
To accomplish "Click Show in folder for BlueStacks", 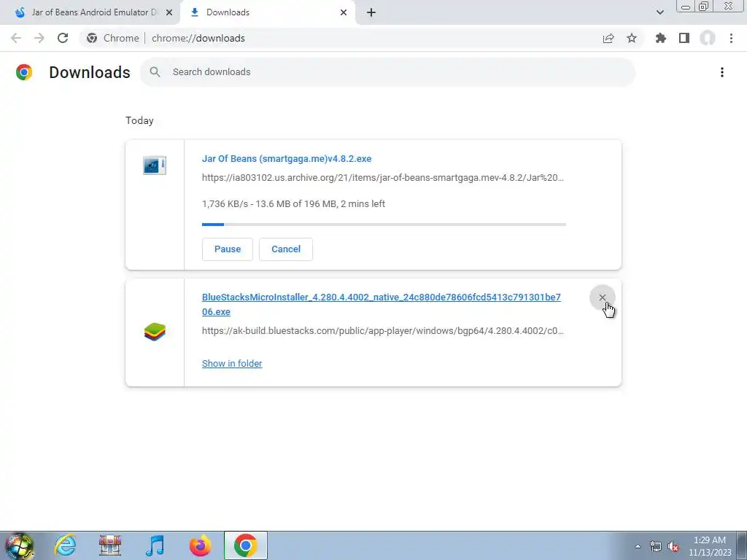I will 232,363.
